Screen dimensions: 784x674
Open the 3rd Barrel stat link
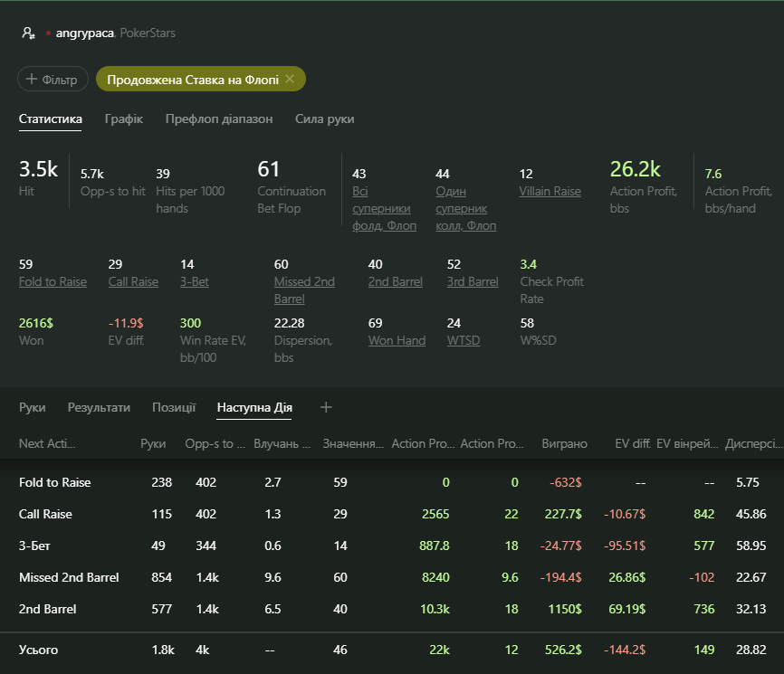(x=473, y=281)
